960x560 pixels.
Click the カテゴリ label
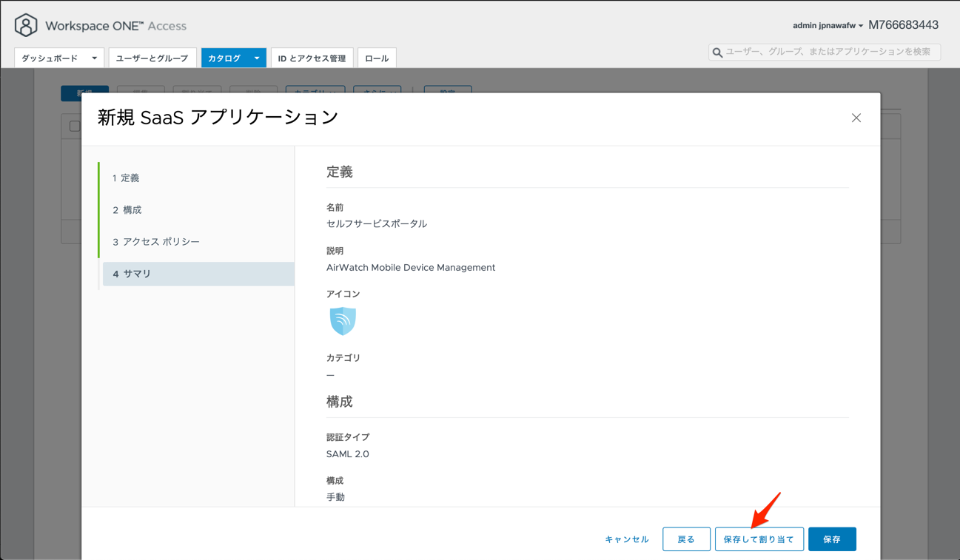click(x=343, y=358)
